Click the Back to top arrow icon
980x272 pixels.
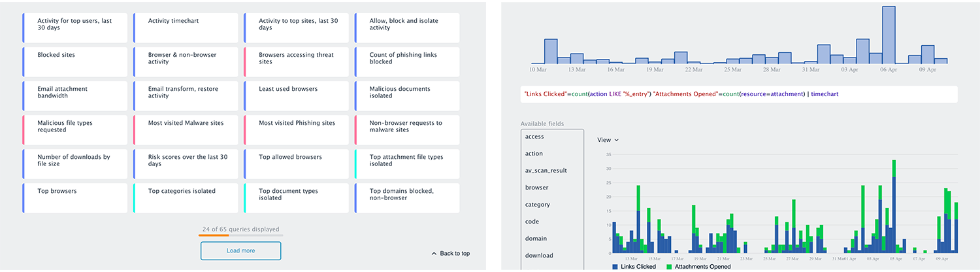point(434,253)
